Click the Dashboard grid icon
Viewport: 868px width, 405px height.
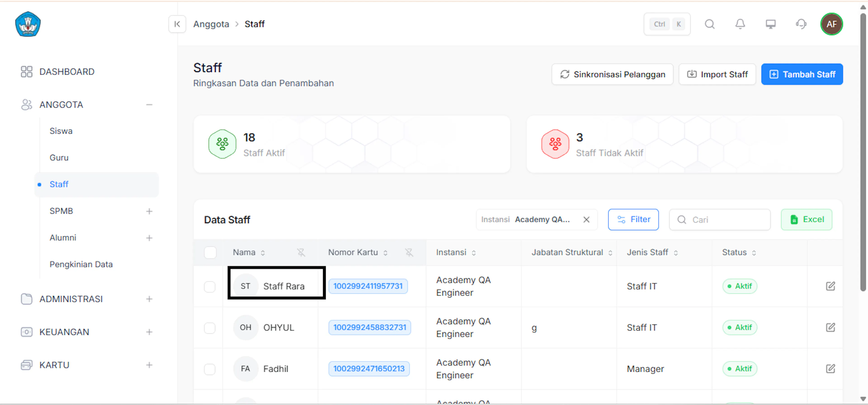[27, 72]
